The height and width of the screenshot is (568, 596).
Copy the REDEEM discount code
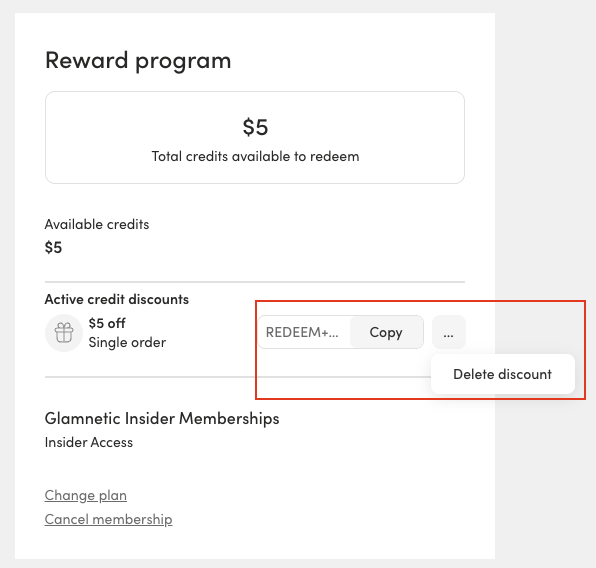coord(386,332)
